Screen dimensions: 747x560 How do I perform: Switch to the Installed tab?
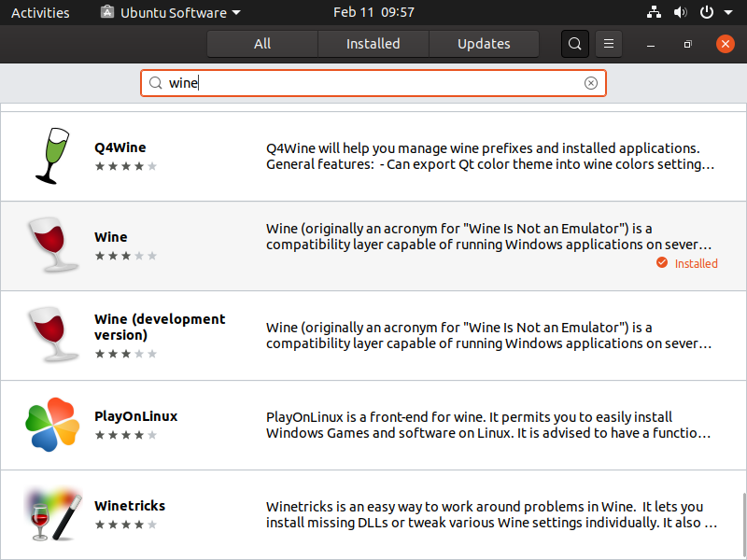pos(373,44)
